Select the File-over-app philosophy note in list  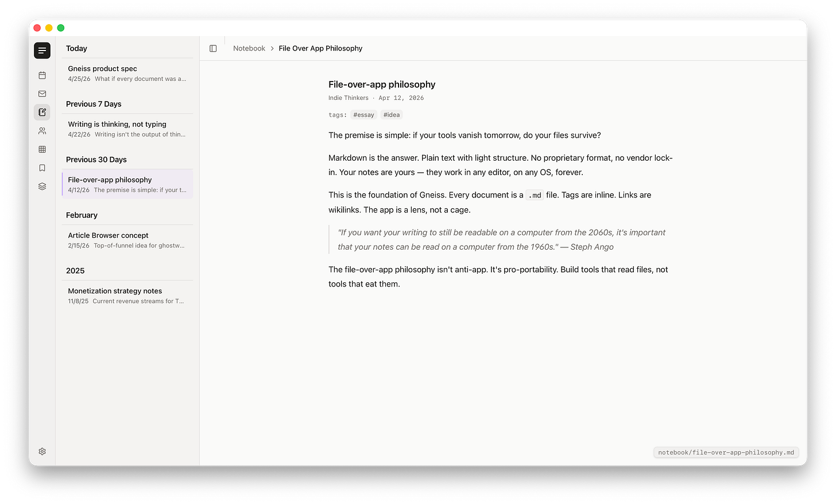point(127,184)
